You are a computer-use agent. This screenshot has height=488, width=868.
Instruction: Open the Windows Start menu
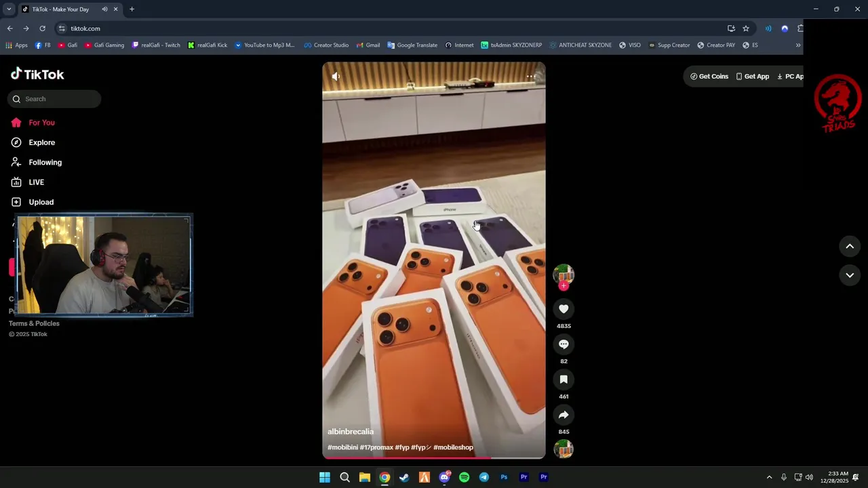coord(325,477)
